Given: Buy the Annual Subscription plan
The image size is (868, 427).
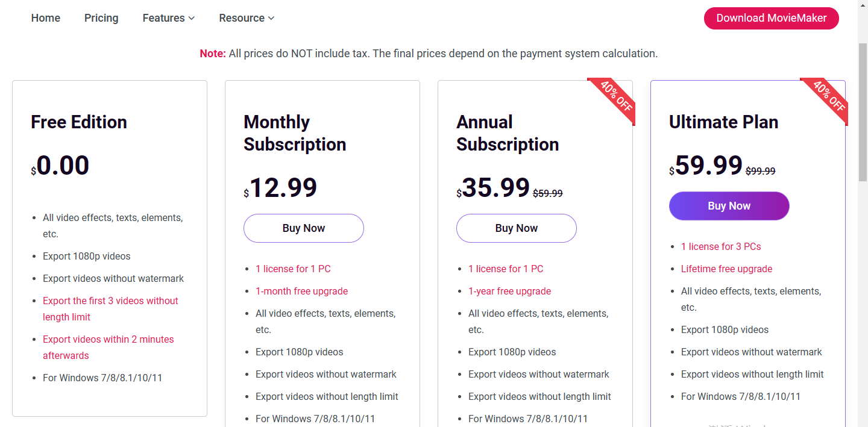Looking at the screenshot, I should [517, 228].
